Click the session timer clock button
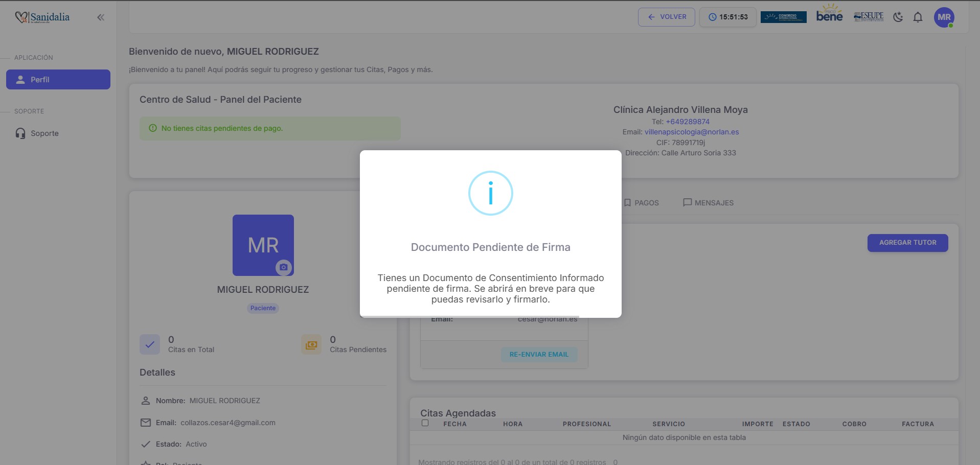980x465 pixels. (x=727, y=17)
